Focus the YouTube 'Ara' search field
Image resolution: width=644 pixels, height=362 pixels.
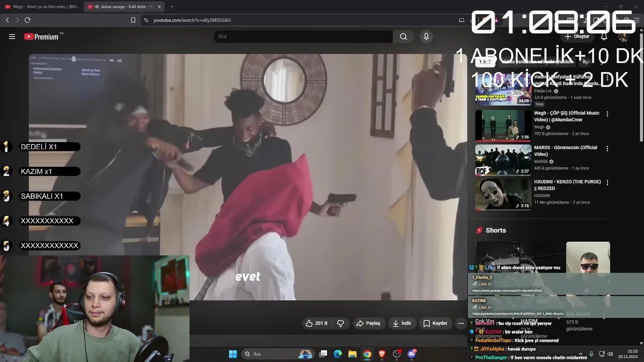point(303,36)
